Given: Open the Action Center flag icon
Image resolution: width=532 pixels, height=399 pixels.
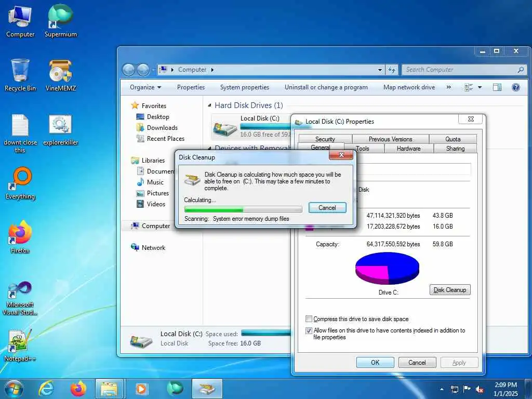Looking at the screenshot, I should pos(467,389).
